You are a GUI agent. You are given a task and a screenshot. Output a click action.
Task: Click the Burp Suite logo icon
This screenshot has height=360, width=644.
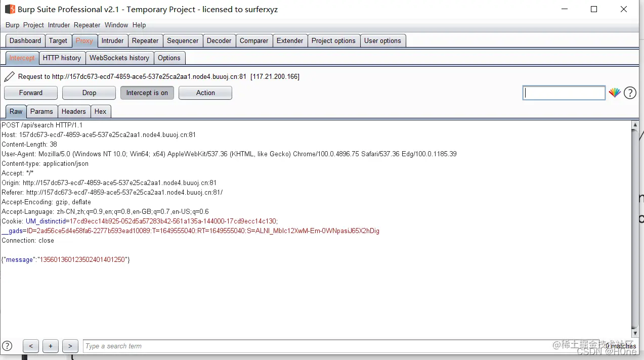10,9
